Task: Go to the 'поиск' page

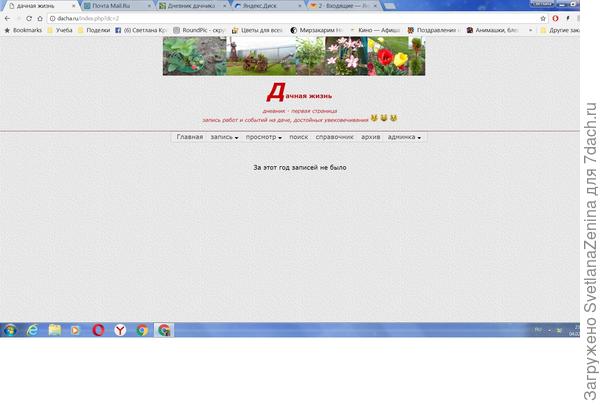Action: click(x=298, y=136)
